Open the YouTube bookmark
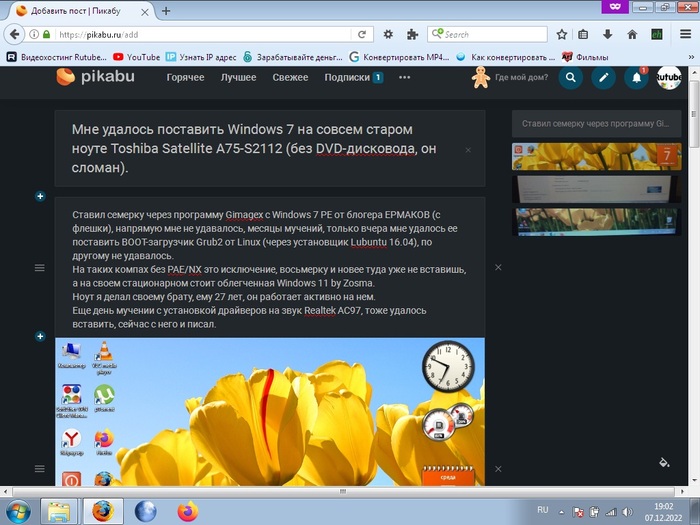 137,57
